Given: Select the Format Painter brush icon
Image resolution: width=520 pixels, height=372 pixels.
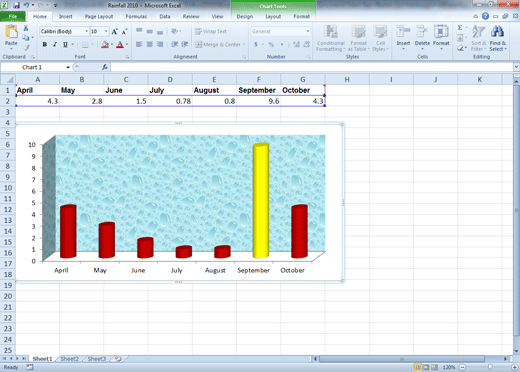Looking at the screenshot, I should point(26,48).
